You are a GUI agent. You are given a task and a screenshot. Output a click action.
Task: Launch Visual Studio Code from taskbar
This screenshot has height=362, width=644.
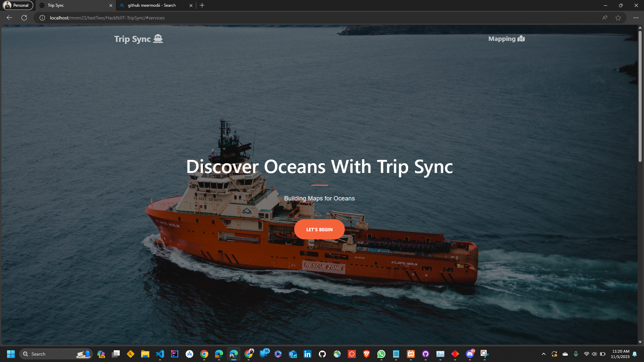click(160, 354)
